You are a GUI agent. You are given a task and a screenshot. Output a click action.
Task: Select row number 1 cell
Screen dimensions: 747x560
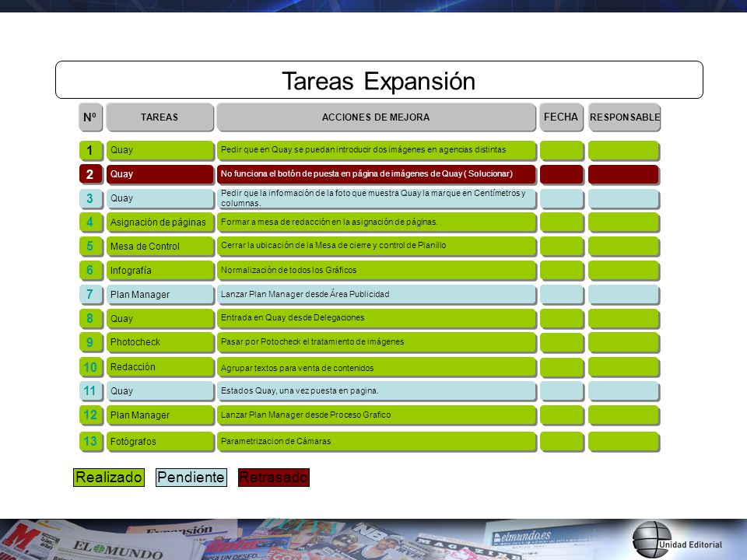[90, 150]
